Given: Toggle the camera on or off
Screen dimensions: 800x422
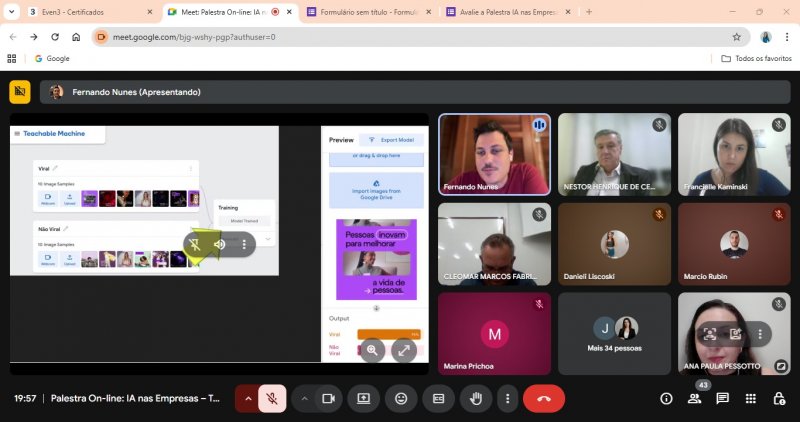Looking at the screenshot, I should (x=326, y=398).
